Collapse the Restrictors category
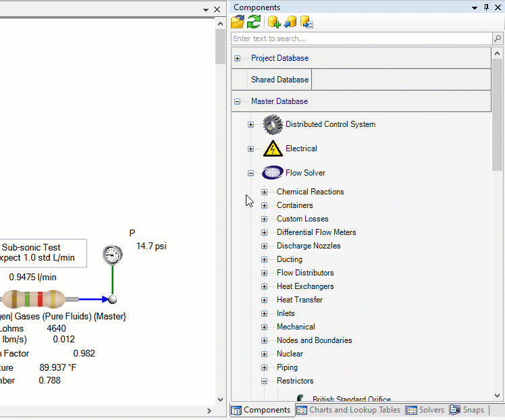The image size is (505, 420). click(x=265, y=381)
